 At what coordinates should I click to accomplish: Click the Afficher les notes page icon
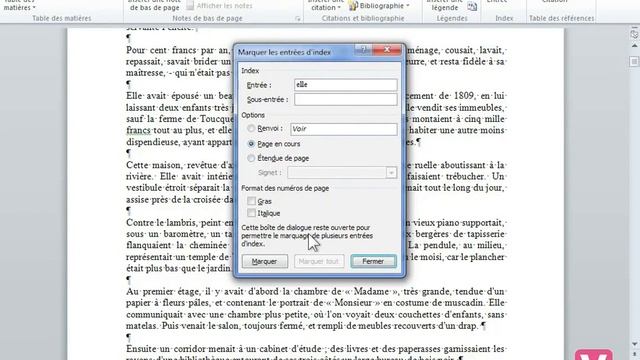[x=190, y=5]
